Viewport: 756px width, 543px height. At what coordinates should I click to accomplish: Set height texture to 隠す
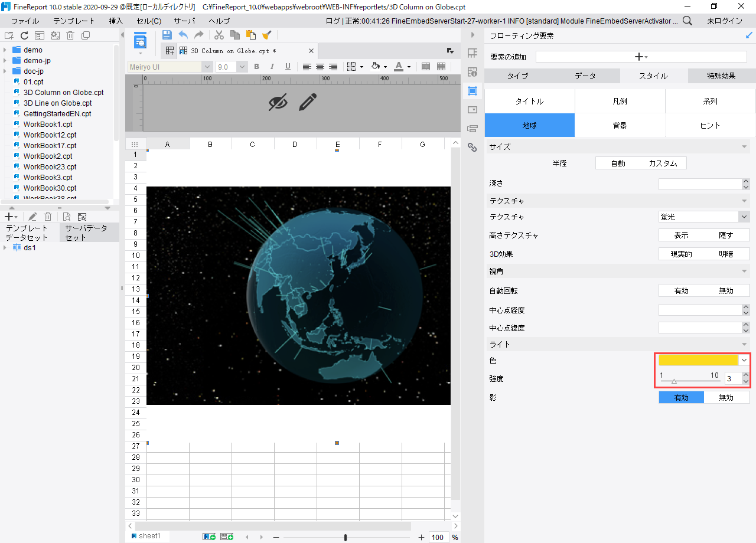(726, 235)
